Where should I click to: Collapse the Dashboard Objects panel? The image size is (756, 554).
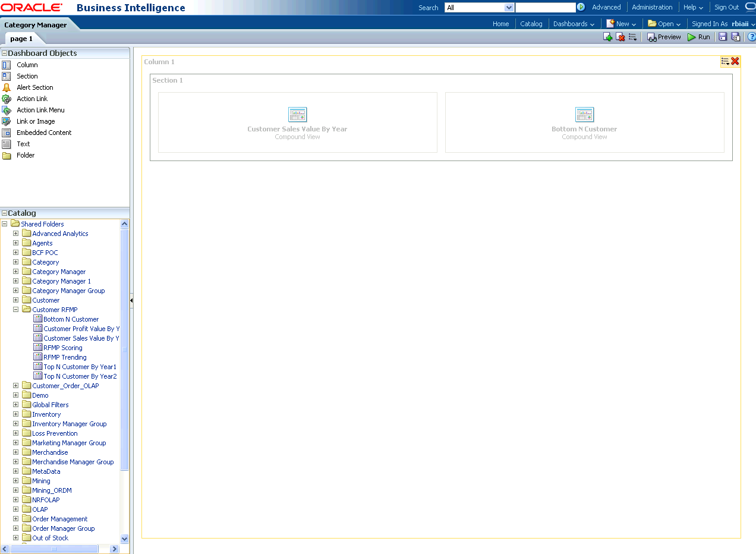tap(4, 53)
